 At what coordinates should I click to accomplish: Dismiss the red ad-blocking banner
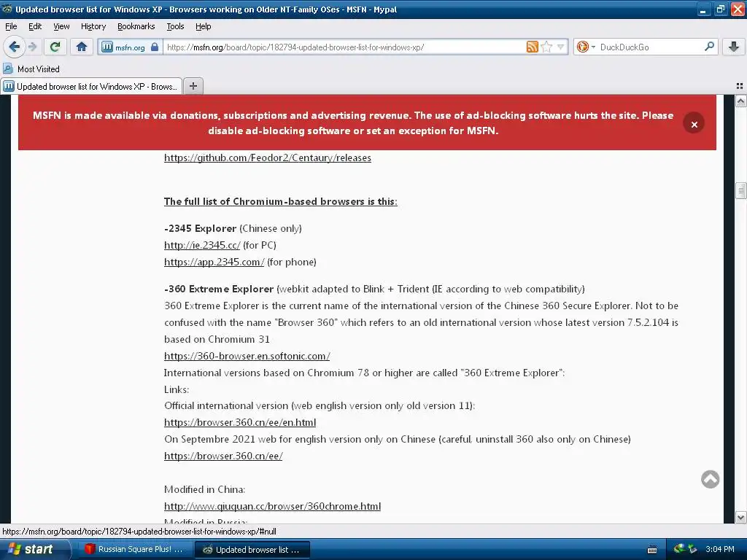pos(694,124)
